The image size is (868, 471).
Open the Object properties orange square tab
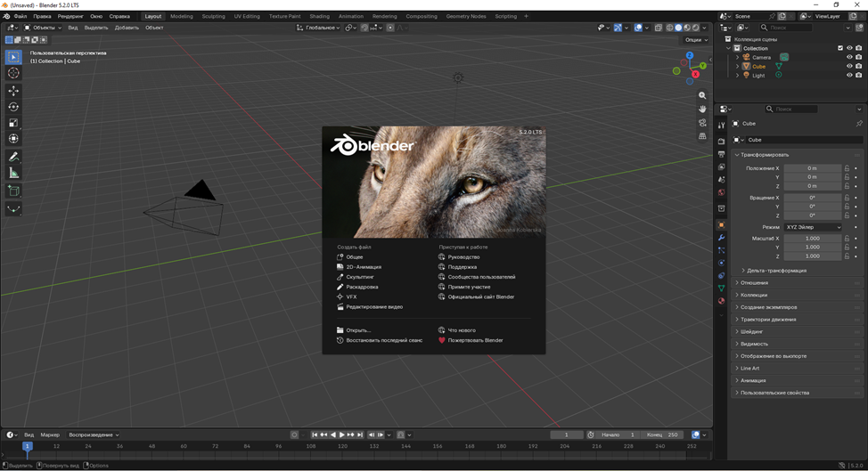[721, 225]
